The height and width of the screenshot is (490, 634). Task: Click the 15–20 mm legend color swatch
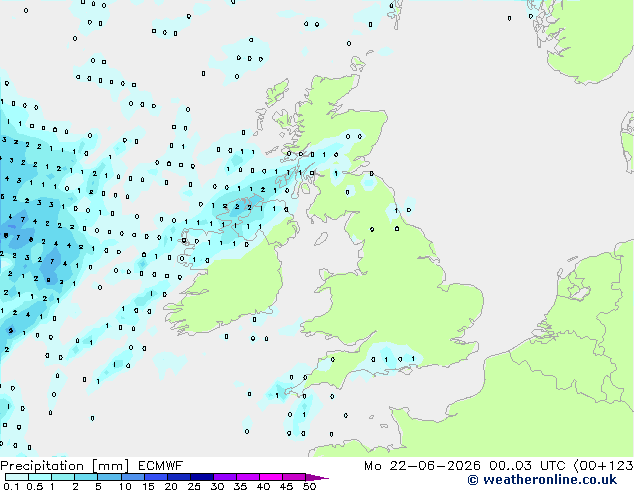(155, 477)
